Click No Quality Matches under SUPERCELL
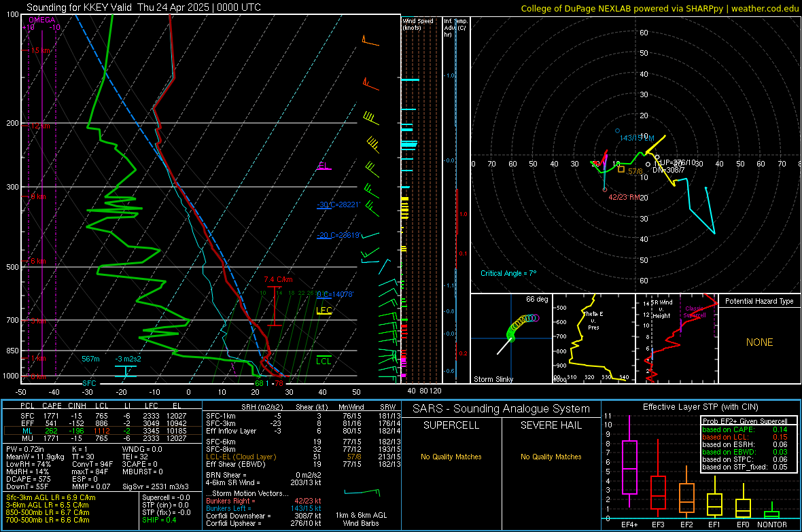This screenshot has height=532, width=802. pyautogui.click(x=451, y=457)
